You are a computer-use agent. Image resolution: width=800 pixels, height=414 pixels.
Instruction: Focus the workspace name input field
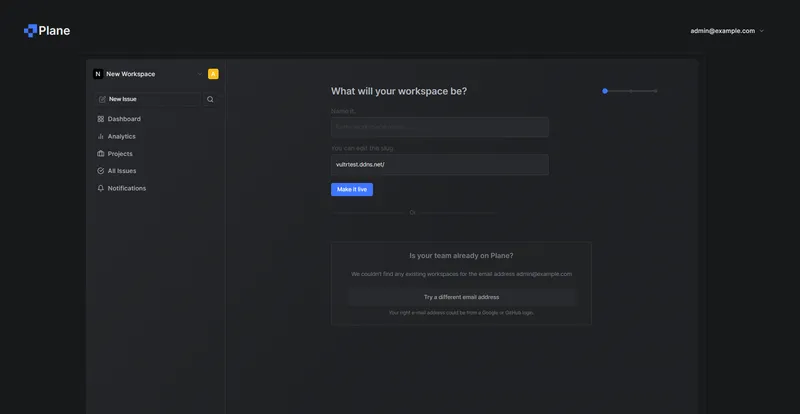[x=439, y=127]
